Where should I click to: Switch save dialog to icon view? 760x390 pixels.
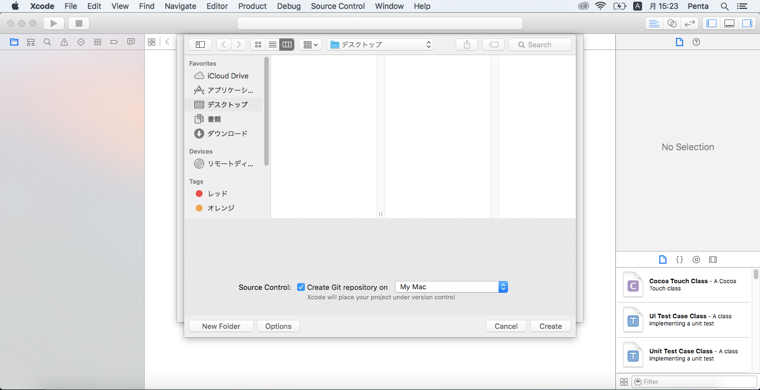pos(258,45)
